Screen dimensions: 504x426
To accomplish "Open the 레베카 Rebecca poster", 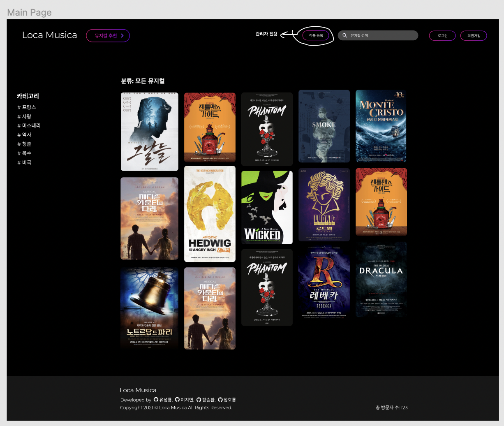I will pyautogui.click(x=324, y=283).
